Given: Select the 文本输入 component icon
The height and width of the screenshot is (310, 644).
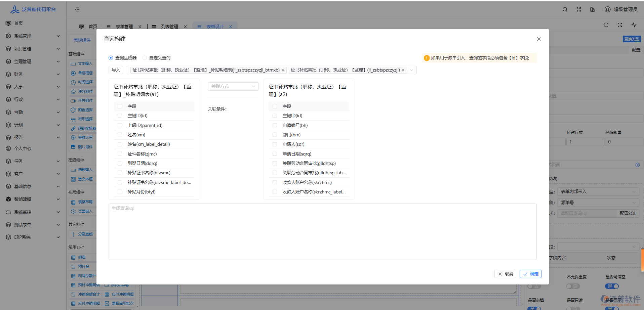Looking at the screenshot, I should tap(73, 63).
